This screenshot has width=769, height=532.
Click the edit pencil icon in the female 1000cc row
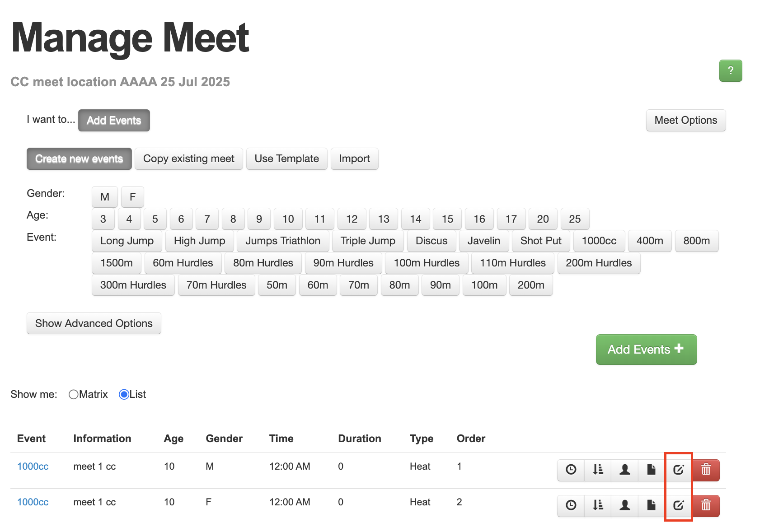click(679, 505)
